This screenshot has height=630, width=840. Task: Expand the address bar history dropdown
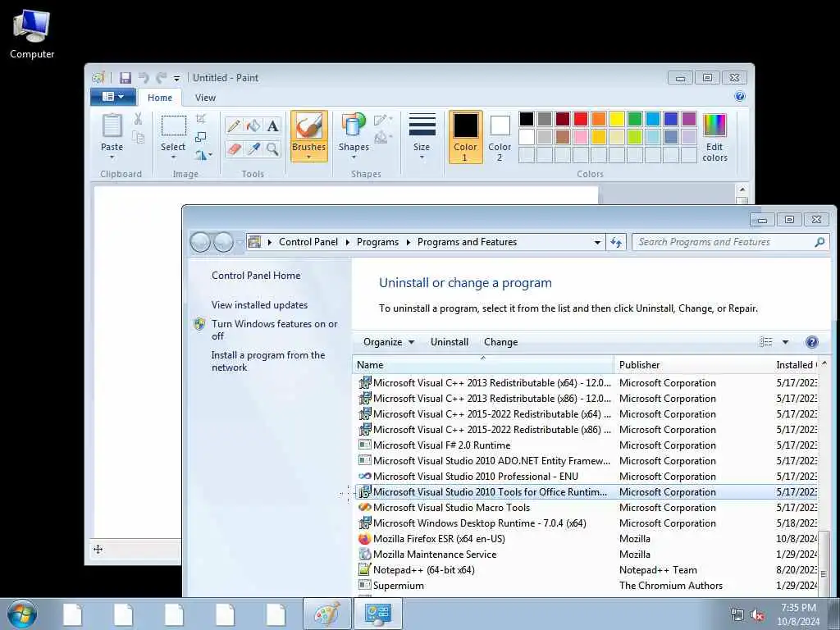click(597, 242)
